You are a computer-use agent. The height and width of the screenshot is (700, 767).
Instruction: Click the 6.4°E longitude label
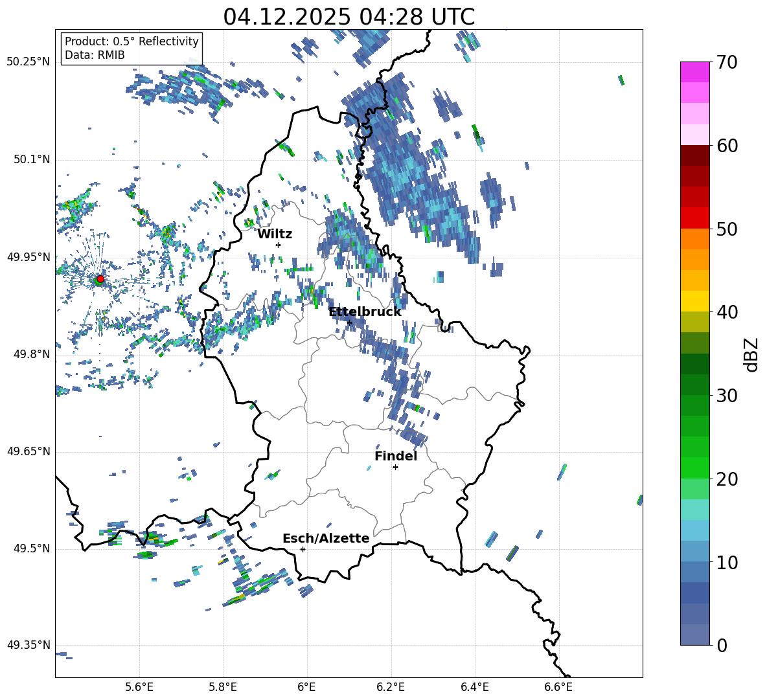pyautogui.click(x=474, y=687)
